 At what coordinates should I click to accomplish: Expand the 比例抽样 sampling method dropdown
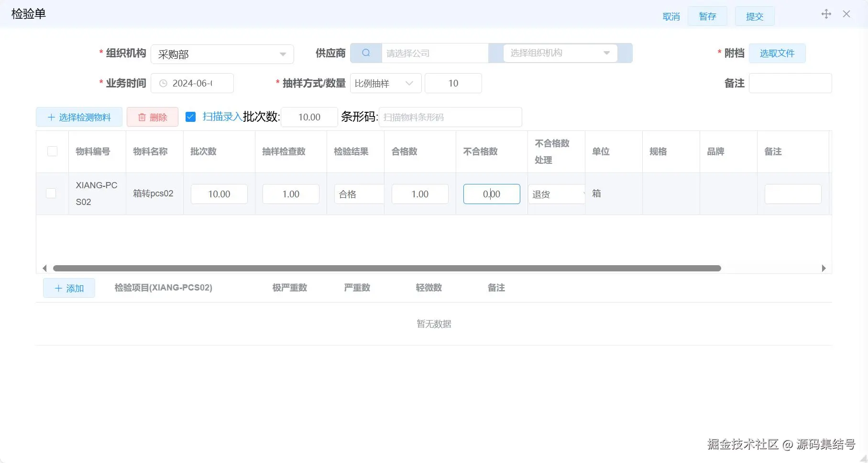tap(409, 83)
